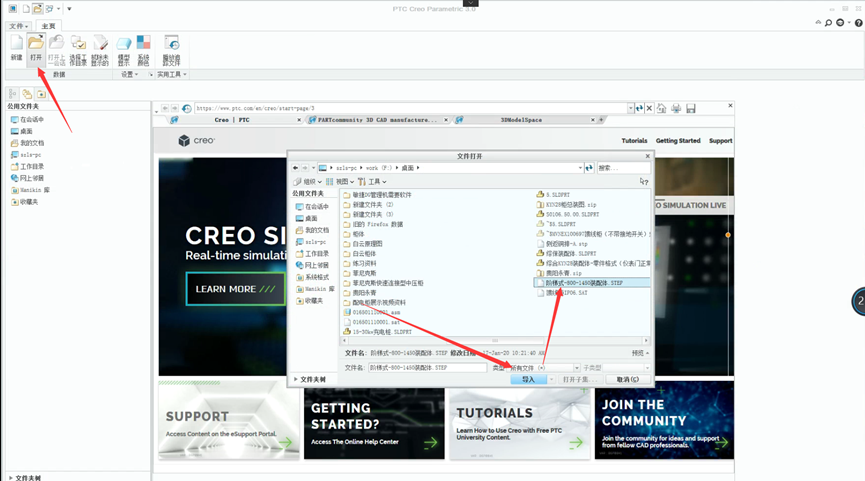865x481 pixels.
Task: Open quick access toolbar customize dropdown arrow
Action: [69, 9]
